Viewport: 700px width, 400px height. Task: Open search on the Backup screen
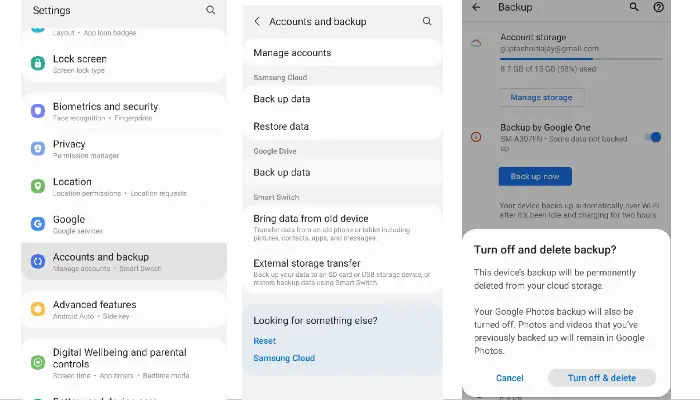(634, 7)
